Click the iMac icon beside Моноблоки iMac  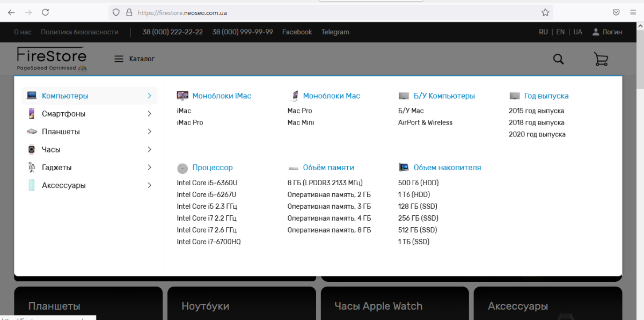click(182, 96)
